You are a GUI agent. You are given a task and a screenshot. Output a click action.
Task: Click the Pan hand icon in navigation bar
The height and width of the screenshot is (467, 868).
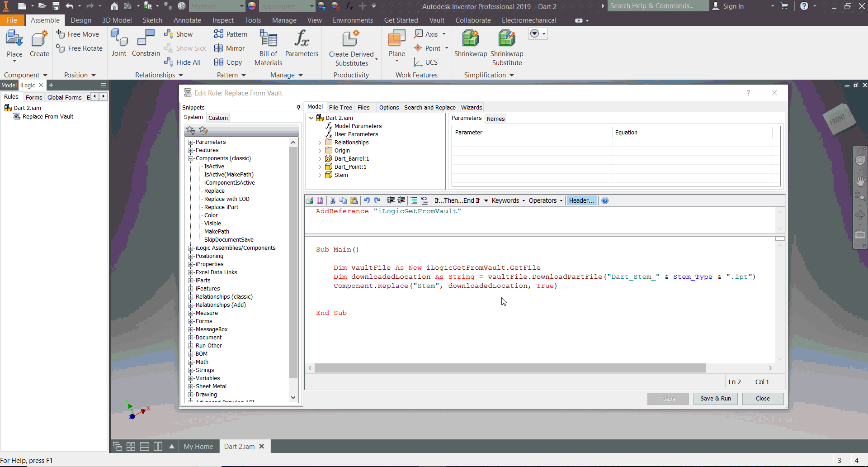point(860,181)
